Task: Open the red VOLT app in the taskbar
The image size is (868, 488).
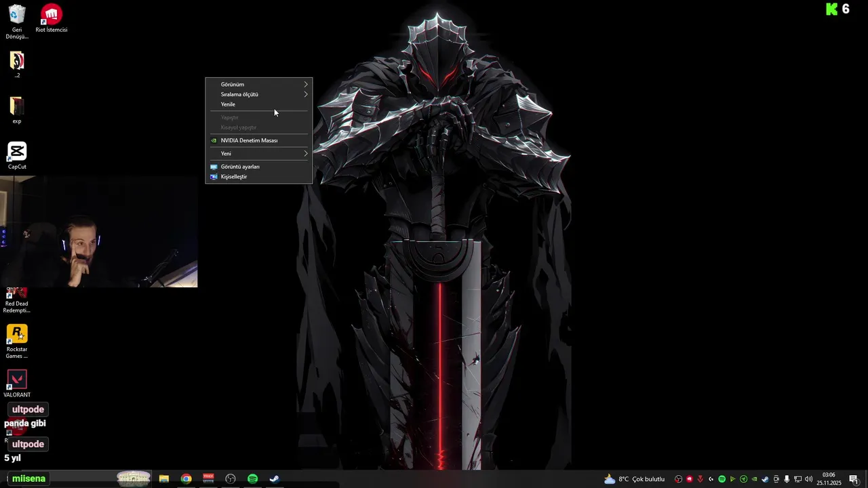Action: 208,479
